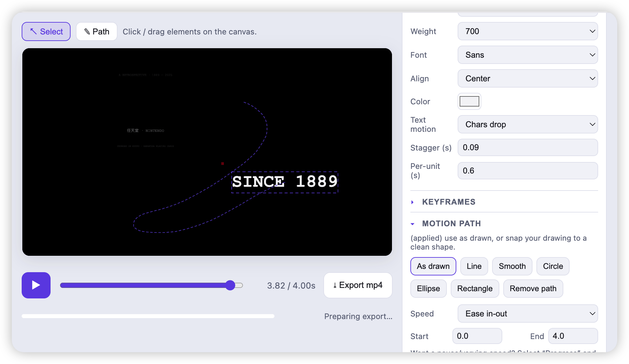The height and width of the screenshot is (364, 629).
Task: Click the Preparing export... status text
Action: click(358, 316)
